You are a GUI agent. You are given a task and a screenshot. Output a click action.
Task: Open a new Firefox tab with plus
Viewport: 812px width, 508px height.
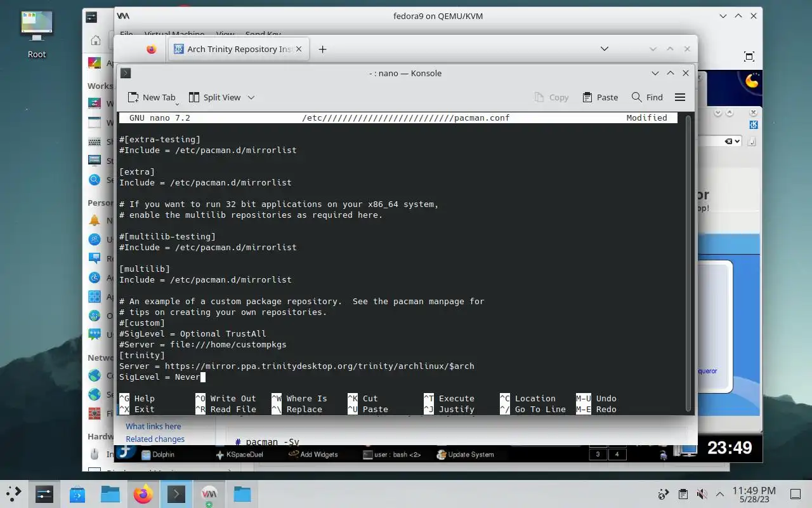[322, 49]
